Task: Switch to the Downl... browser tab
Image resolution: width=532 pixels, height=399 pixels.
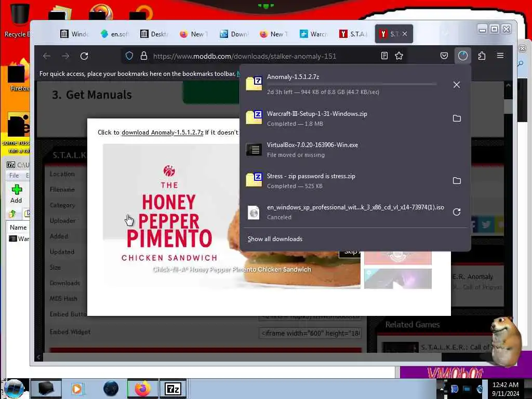Action: click(x=234, y=34)
